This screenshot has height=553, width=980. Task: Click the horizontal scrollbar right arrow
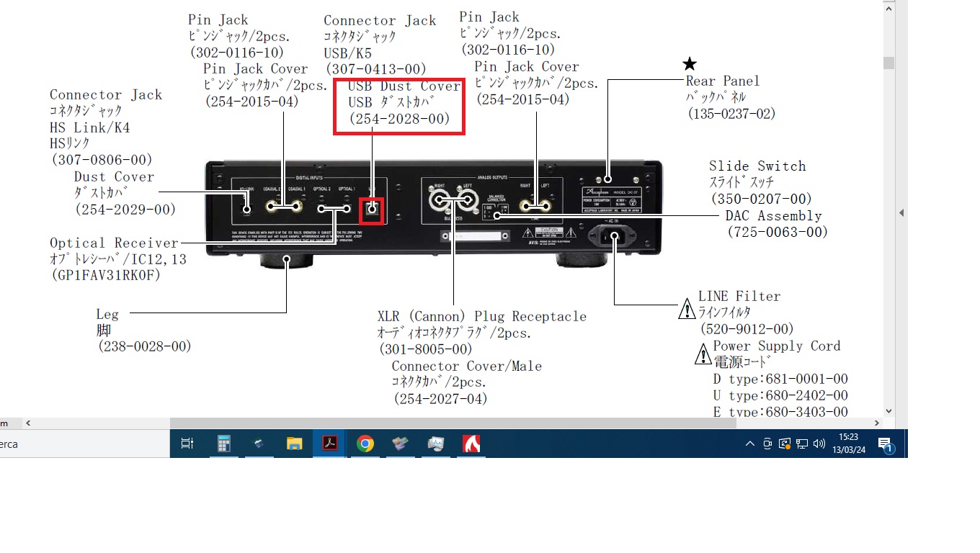877,423
